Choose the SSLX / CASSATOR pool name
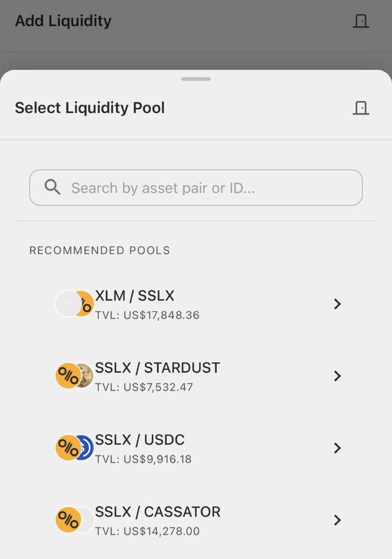The height and width of the screenshot is (559, 392). [x=158, y=511]
